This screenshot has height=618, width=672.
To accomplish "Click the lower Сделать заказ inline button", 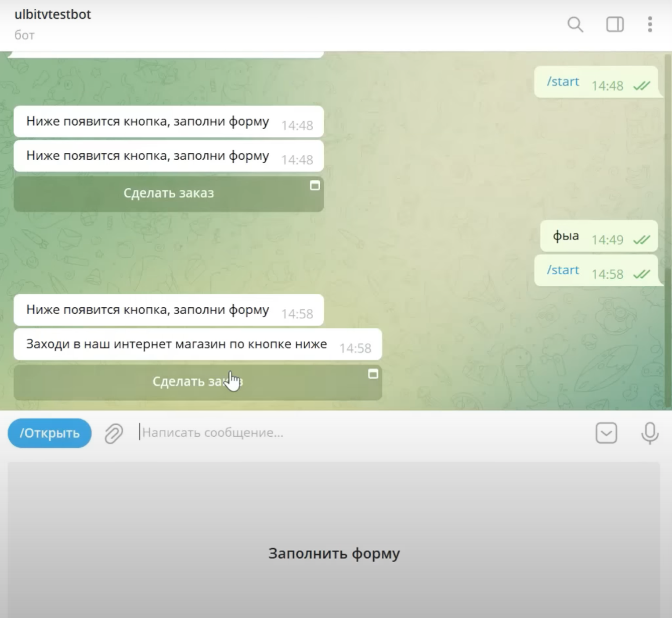I will point(198,382).
